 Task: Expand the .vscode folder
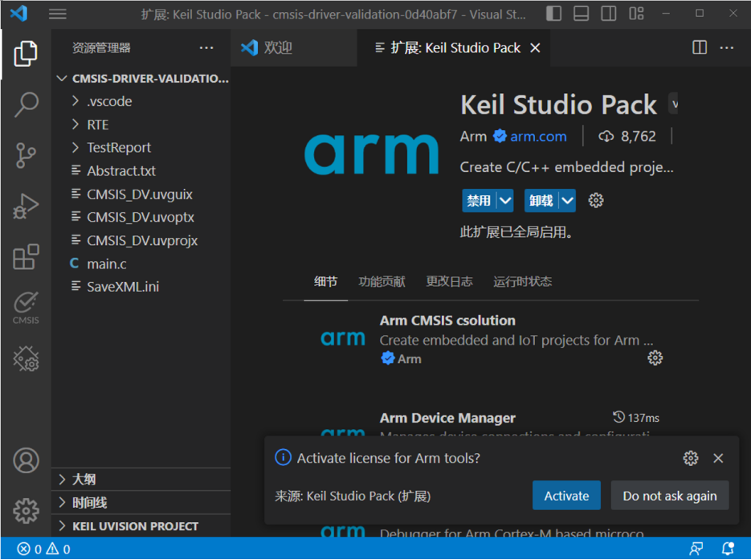[109, 101]
